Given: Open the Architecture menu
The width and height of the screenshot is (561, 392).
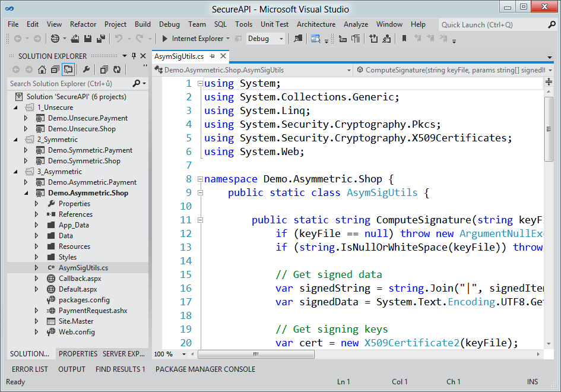Looking at the screenshot, I should pos(316,24).
